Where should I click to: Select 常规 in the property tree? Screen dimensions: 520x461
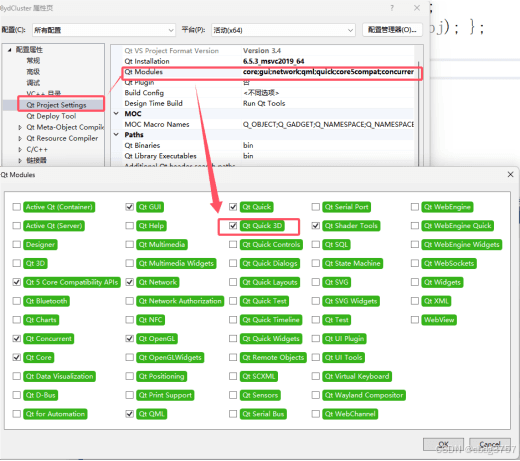pyautogui.click(x=33, y=60)
